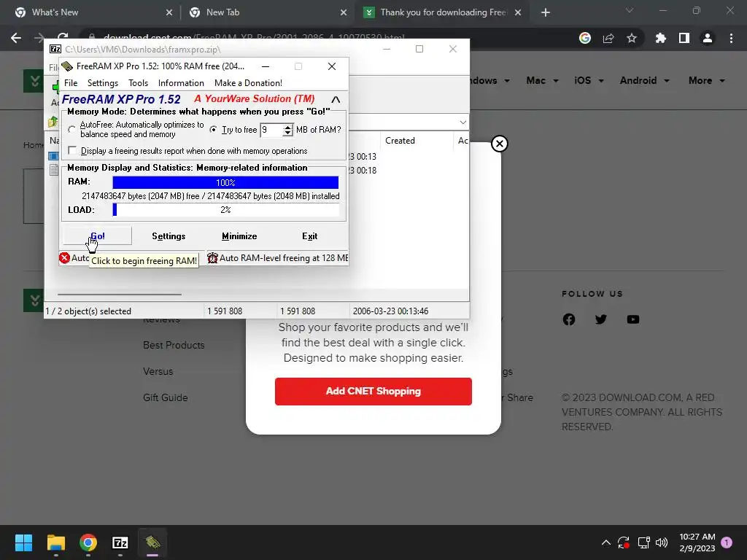Show hidden system tray icons
This screenshot has height=560, width=747.
tap(605, 542)
